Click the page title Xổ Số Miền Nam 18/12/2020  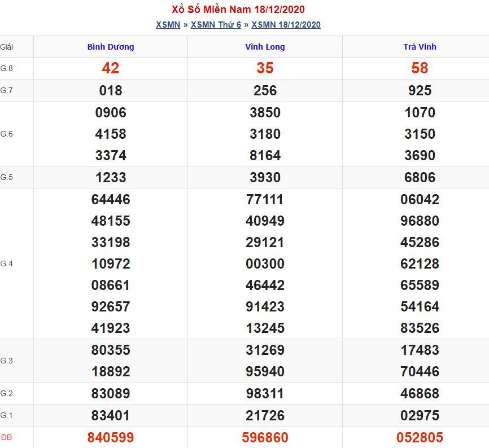coord(238,10)
